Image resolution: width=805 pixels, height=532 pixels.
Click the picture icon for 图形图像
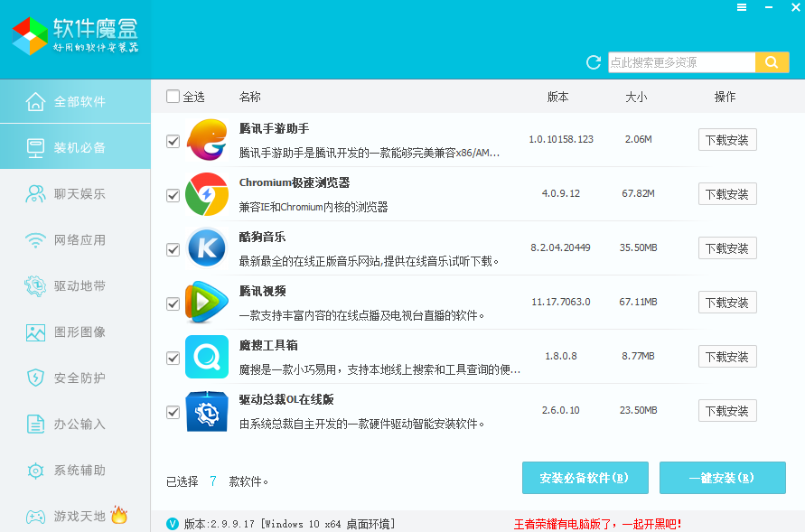tap(35, 332)
